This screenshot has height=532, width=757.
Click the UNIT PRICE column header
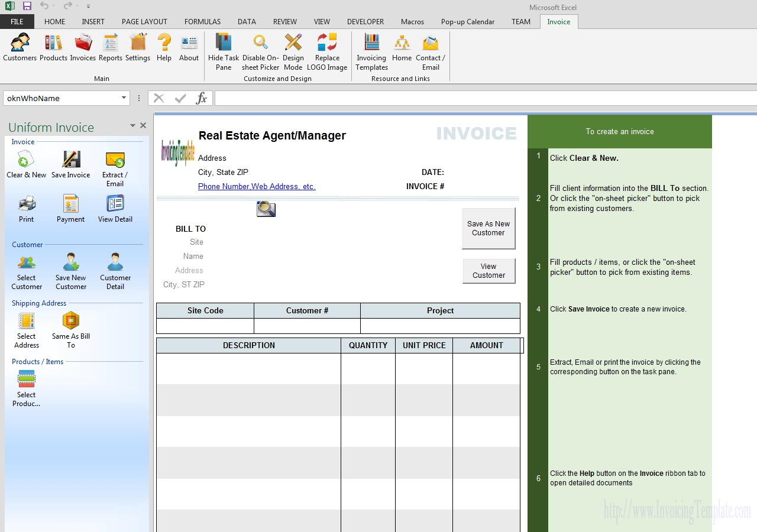point(424,345)
